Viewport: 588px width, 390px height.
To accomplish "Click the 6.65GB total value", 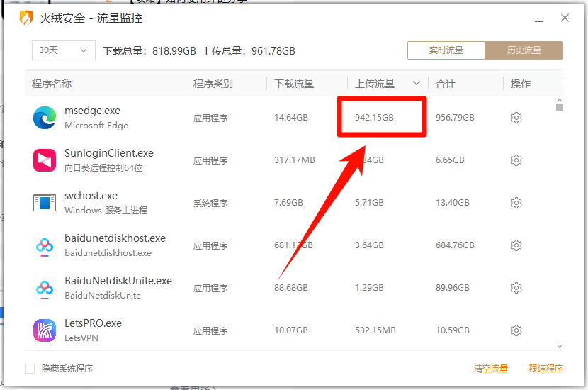I will 450,160.
